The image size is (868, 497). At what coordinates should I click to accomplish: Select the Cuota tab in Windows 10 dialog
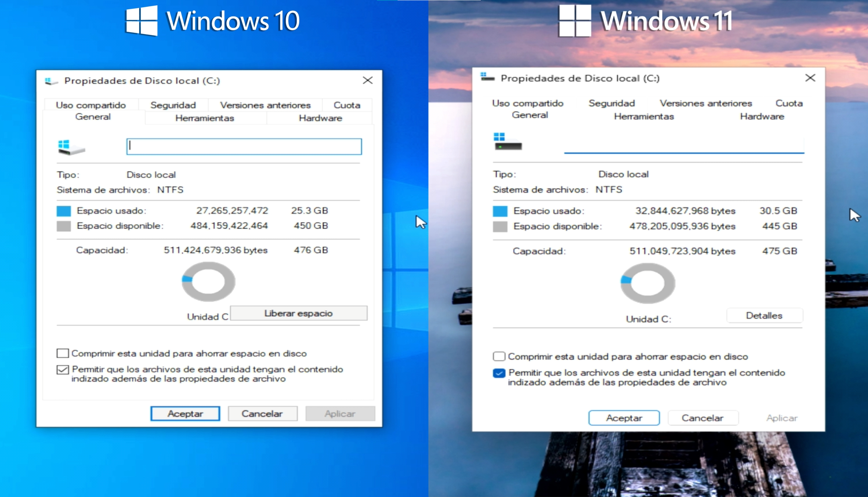347,105
